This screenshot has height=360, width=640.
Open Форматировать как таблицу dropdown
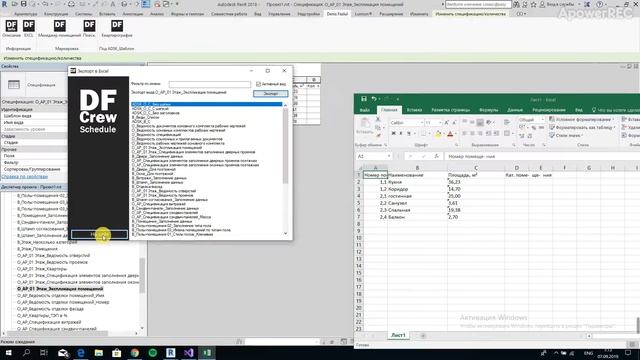pos(582,127)
